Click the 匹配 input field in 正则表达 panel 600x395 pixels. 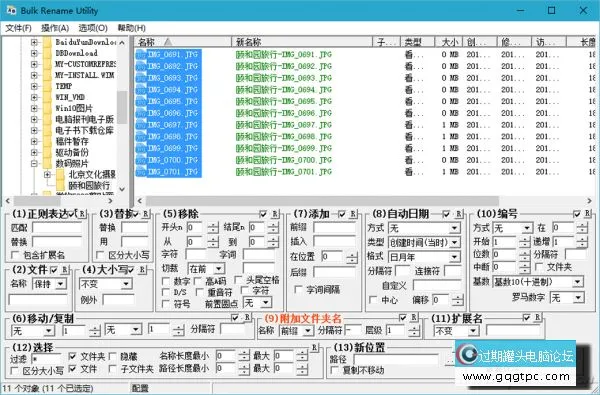click(x=57, y=228)
